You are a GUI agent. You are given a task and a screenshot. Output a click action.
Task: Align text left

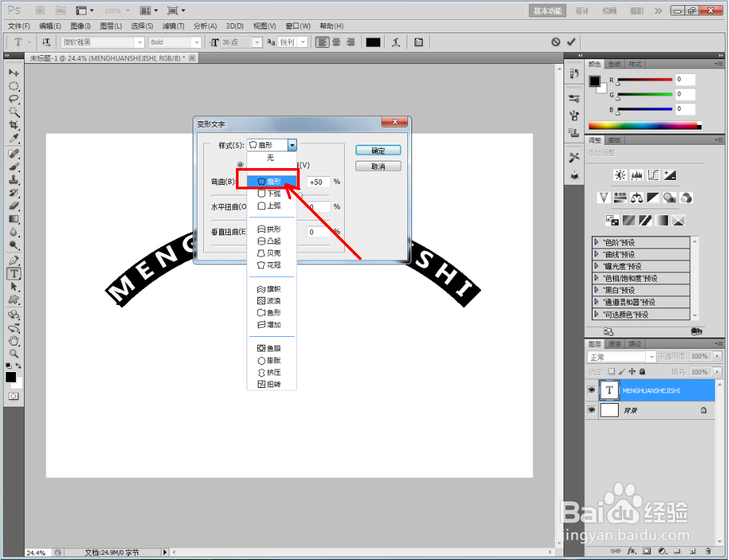coord(322,43)
